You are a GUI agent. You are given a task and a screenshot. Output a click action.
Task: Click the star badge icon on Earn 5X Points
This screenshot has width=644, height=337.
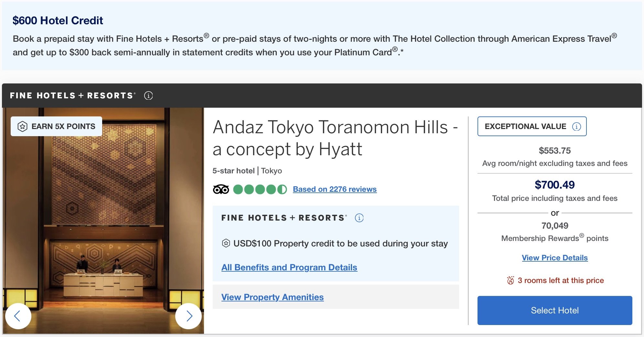[22, 126]
